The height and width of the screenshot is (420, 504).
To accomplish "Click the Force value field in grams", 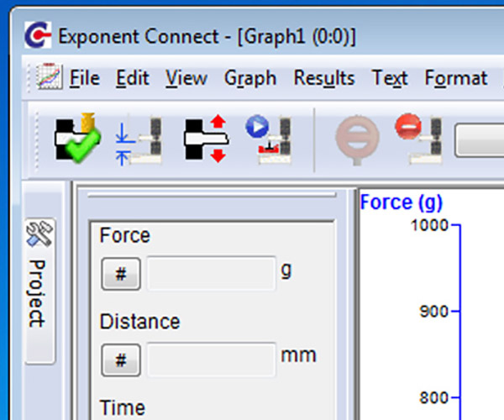I will (x=211, y=274).
